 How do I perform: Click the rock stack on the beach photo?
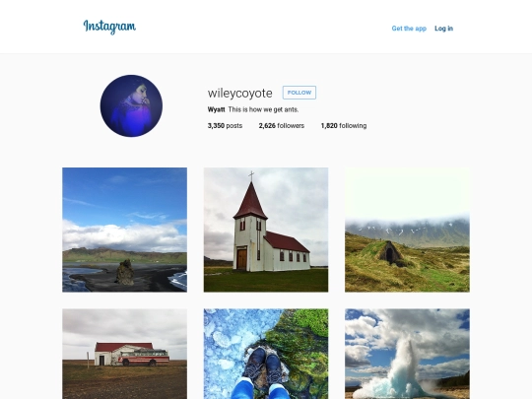125,272
